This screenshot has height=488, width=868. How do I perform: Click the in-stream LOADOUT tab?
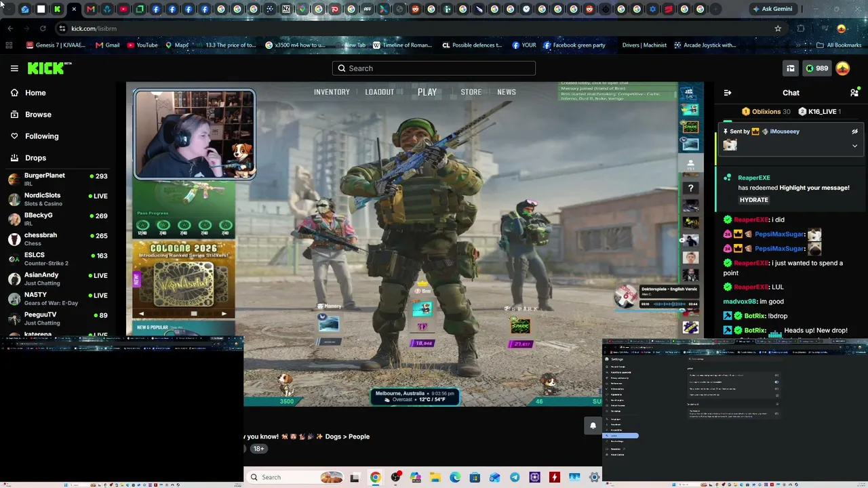[379, 92]
